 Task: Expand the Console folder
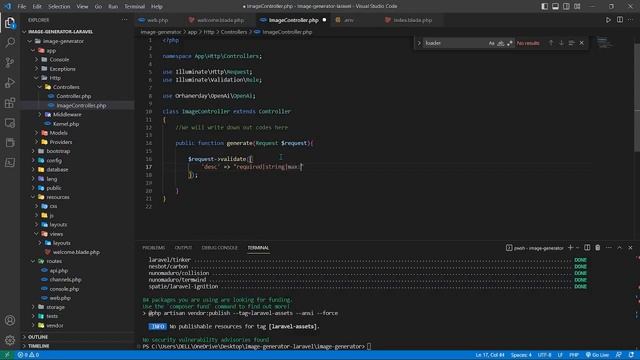tap(36, 60)
